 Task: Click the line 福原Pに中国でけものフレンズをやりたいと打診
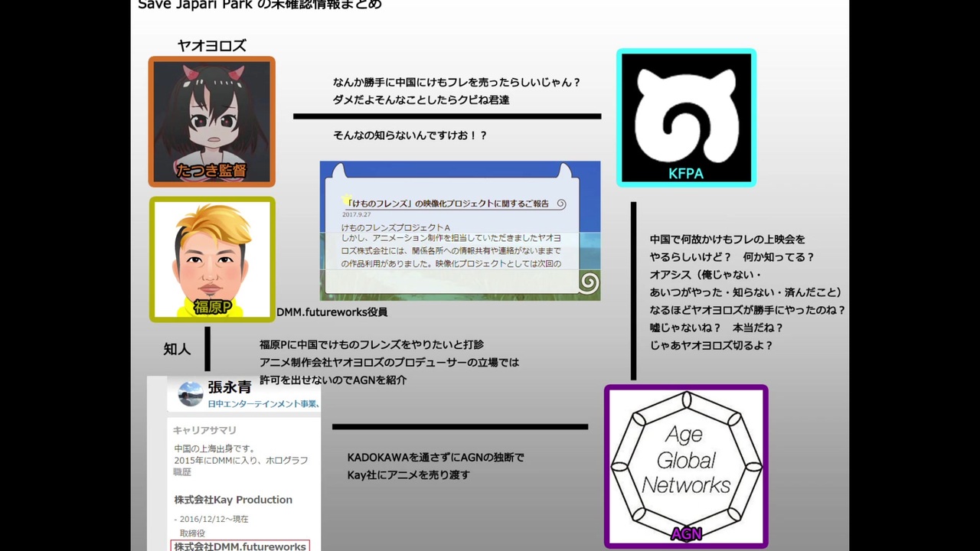[x=371, y=344]
